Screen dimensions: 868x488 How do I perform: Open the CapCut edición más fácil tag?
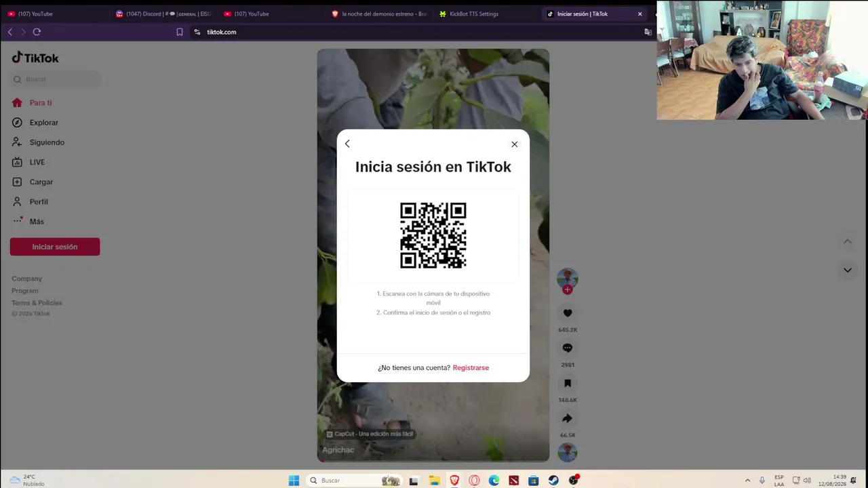370,434
